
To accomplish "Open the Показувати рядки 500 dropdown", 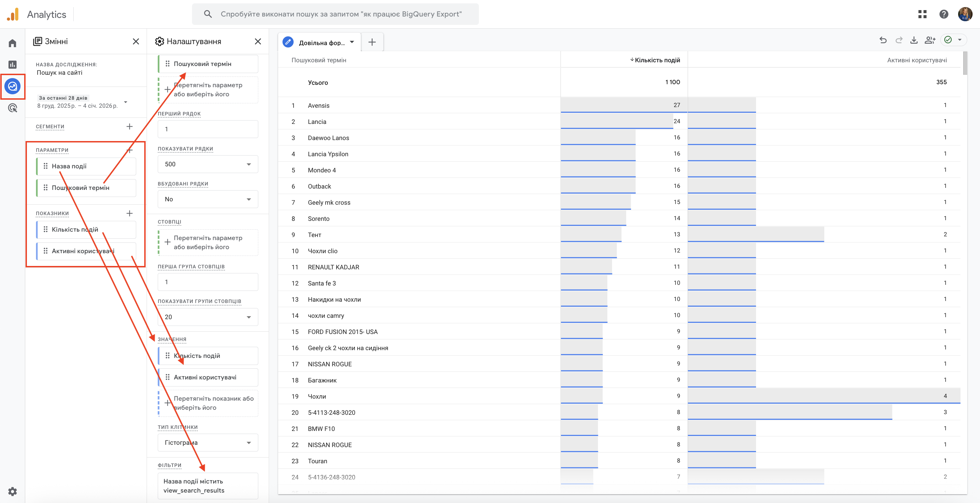I will tap(208, 164).
